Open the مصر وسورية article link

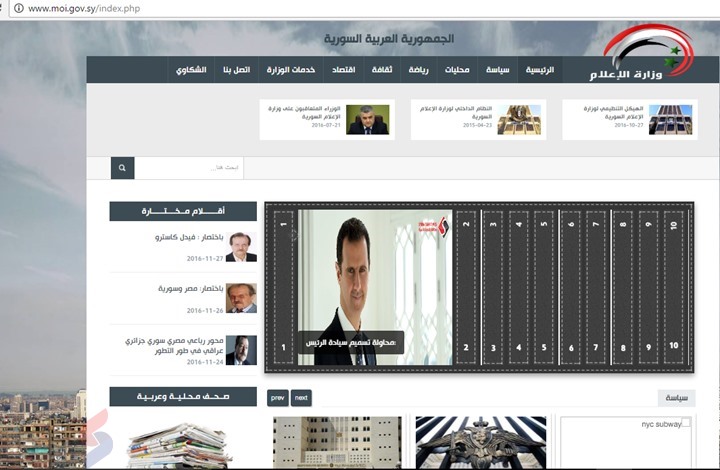pyautogui.click(x=177, y=289)
